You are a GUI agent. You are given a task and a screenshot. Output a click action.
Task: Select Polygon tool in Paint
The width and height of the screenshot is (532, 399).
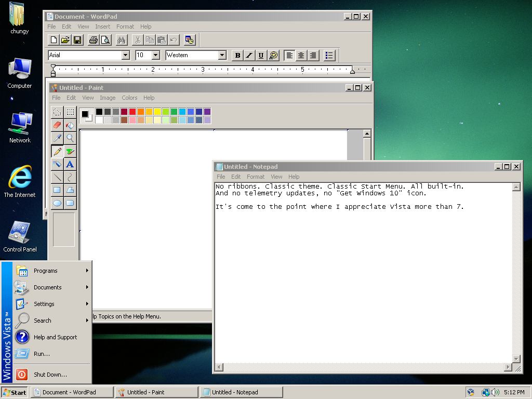pos(70,190)
